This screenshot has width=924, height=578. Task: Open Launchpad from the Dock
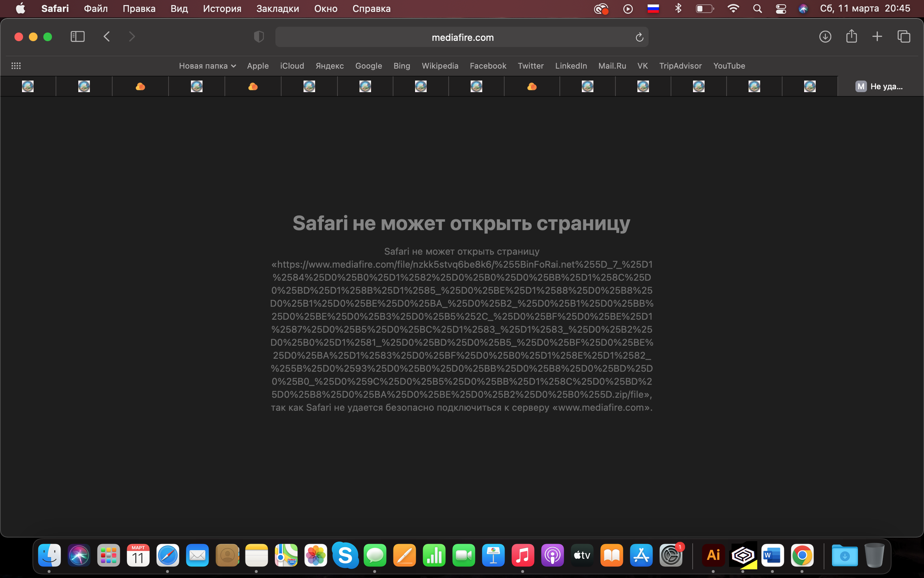[108, 555]
